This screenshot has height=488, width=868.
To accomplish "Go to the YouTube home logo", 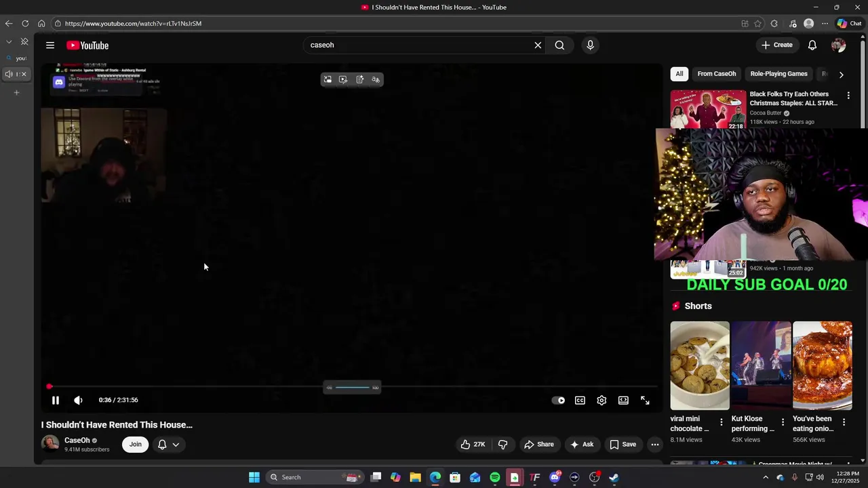I will pos(87,45).
